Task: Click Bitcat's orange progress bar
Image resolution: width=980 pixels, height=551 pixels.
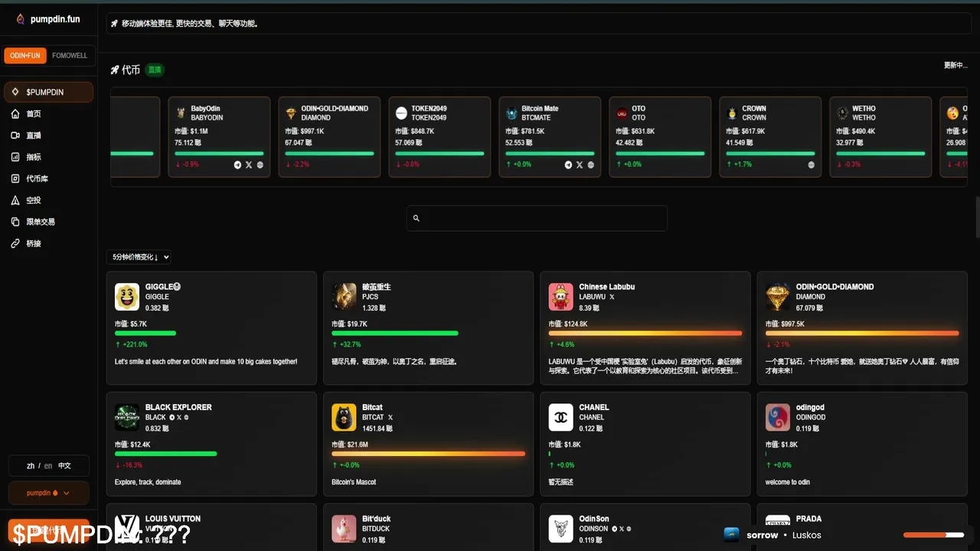Action: [x=429, y=454]
